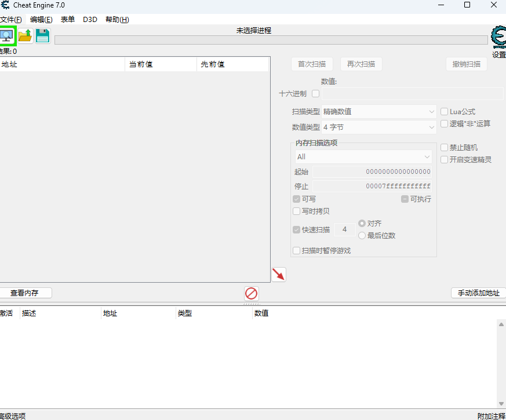Click the 再次扫描 button
506x420 pixels.
coord(361,64)
